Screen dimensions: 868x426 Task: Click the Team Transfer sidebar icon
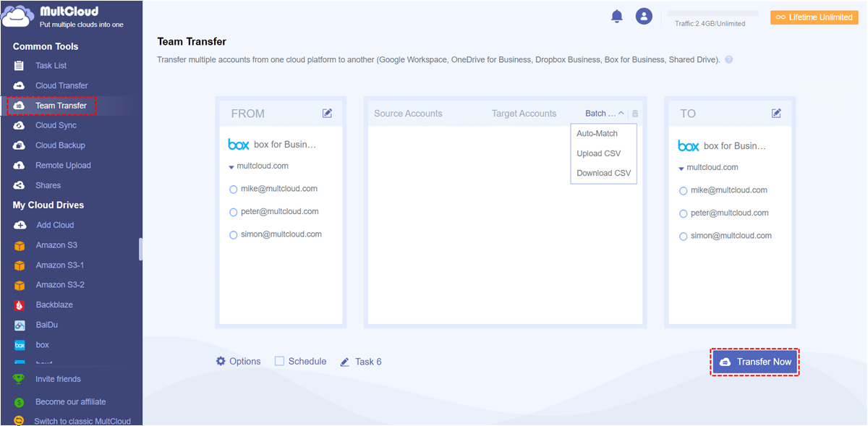point(20,106)
